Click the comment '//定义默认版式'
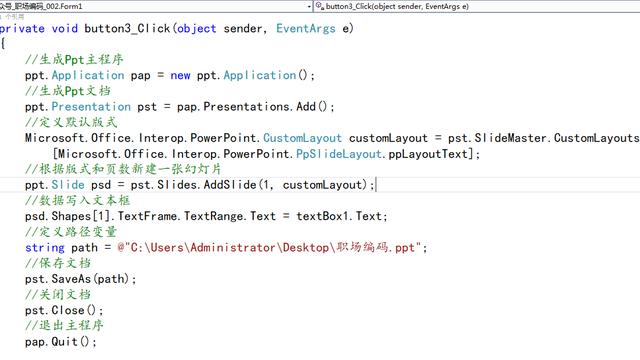The width and height of the screenshot is (640, 360). click(71, 122)
